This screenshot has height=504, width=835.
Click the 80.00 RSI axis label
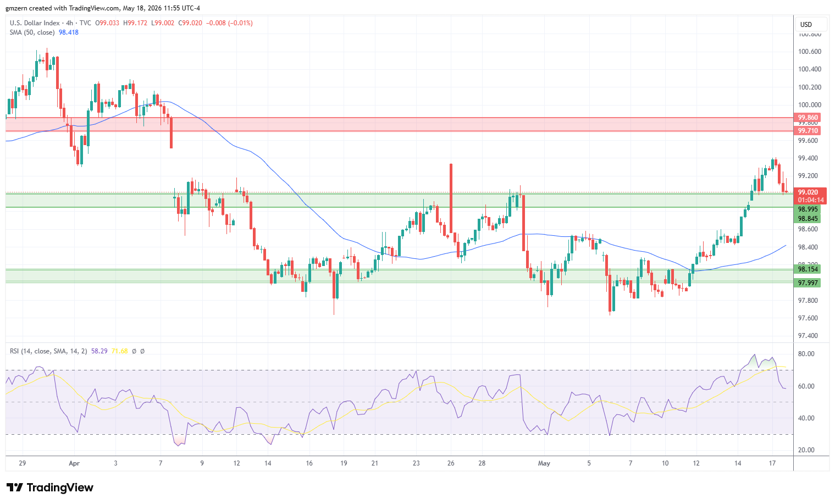(806, 354)
